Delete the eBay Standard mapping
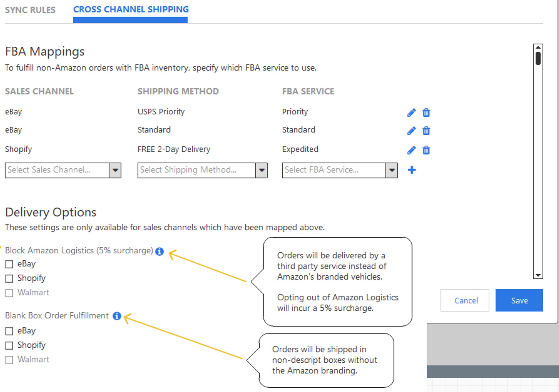The height and width of the screenshot is (392, 559). coord(426,131)
